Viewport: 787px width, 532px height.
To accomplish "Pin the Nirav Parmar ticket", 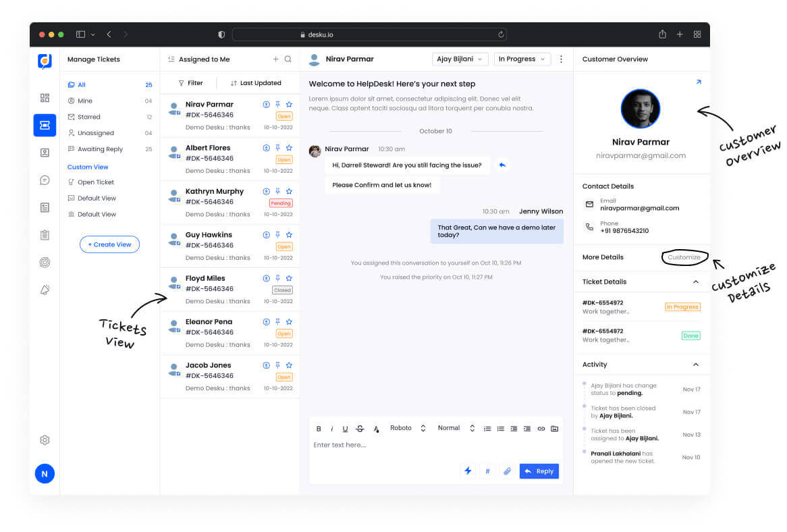I will pos(278,105).
